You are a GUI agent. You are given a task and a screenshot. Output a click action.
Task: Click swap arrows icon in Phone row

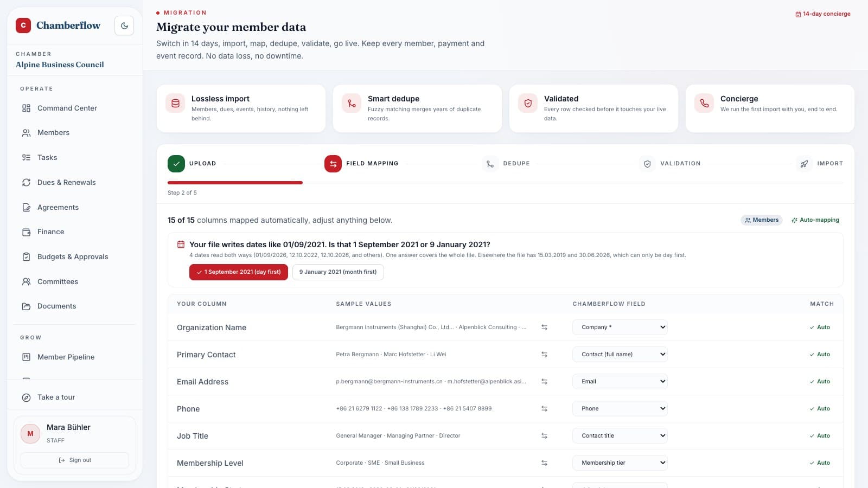click(x=544, y=408)
